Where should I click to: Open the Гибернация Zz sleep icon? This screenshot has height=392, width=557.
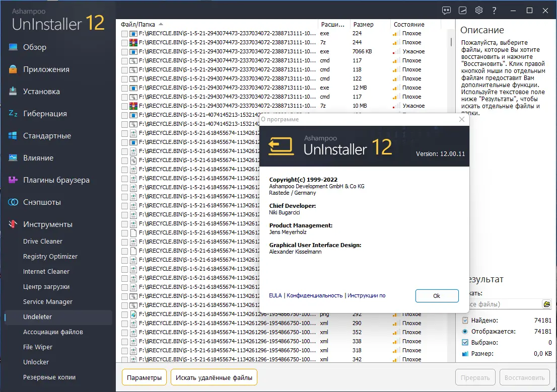[x=13, y=113]
